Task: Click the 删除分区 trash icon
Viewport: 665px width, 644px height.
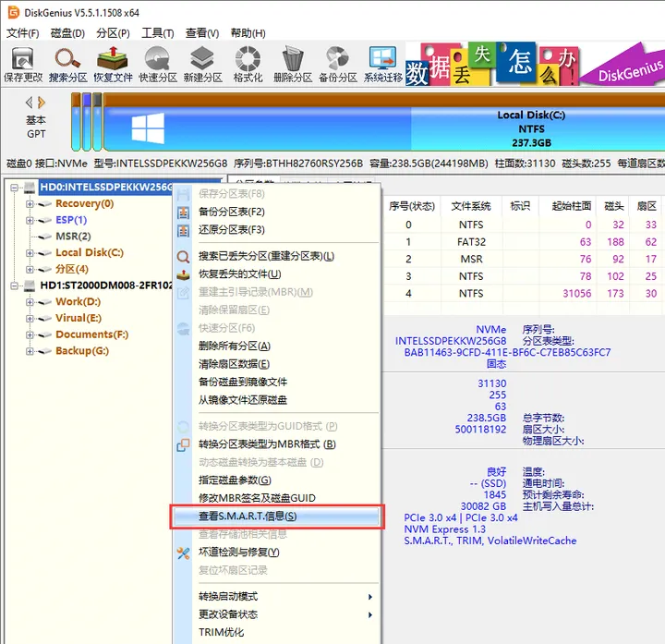Action: [x=293, y=58]
